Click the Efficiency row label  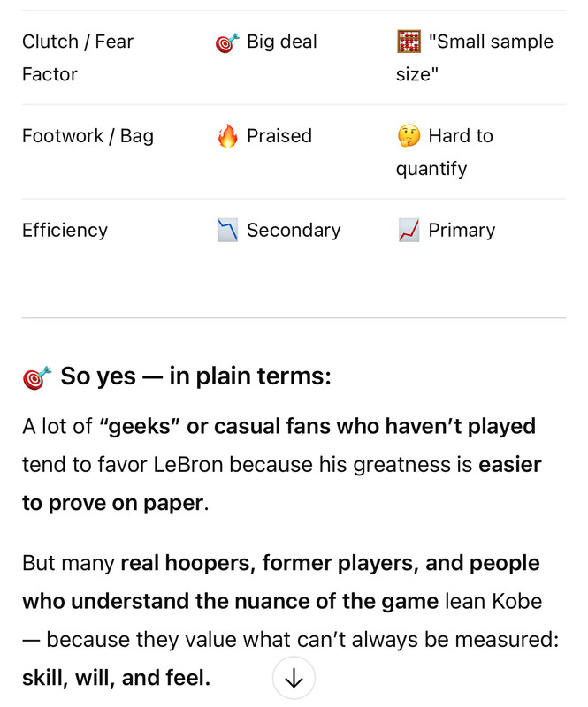[x=65, y=231]
